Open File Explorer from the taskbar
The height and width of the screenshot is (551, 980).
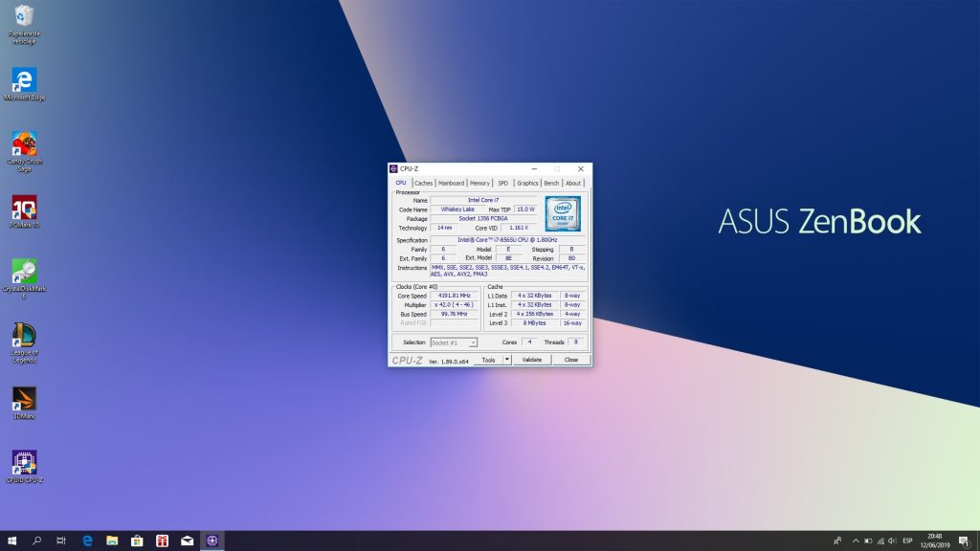(x=112, y=540)
